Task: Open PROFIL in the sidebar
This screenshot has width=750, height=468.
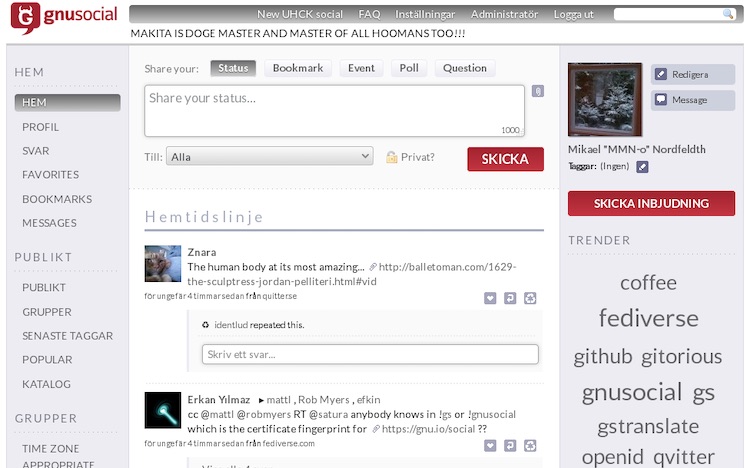Action: pos(41,127)
